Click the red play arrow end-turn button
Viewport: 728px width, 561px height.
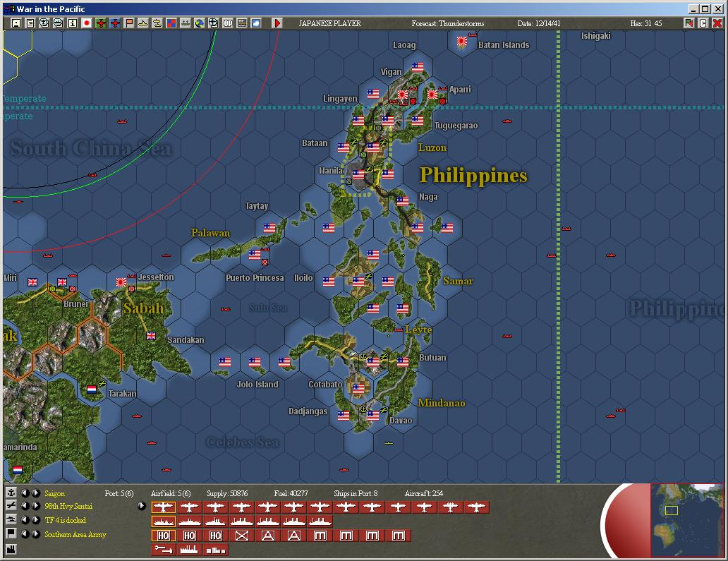(277, 23)
